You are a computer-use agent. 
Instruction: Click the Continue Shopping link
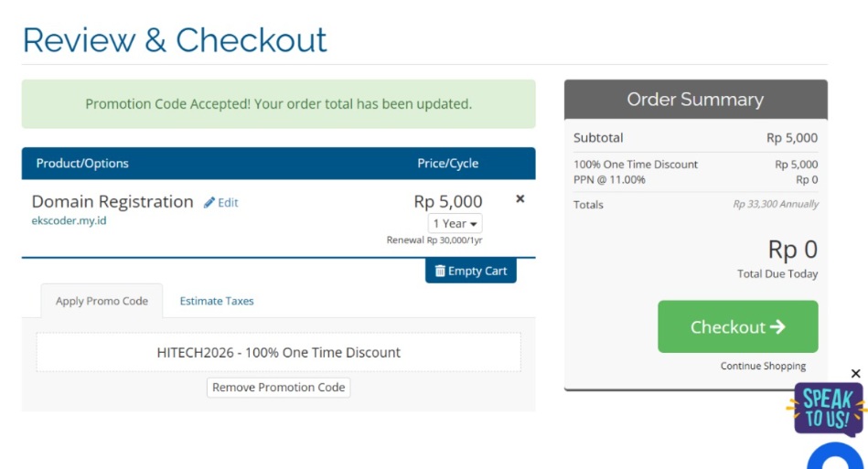point(763,366)
